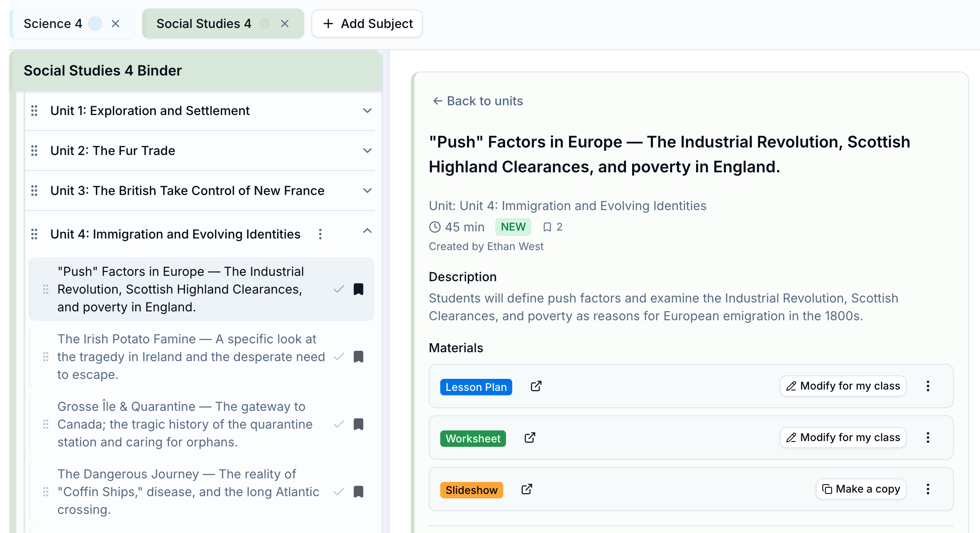980x533 pixels.
Task: Click the Add Subject button
Action: tap(367, 24)
